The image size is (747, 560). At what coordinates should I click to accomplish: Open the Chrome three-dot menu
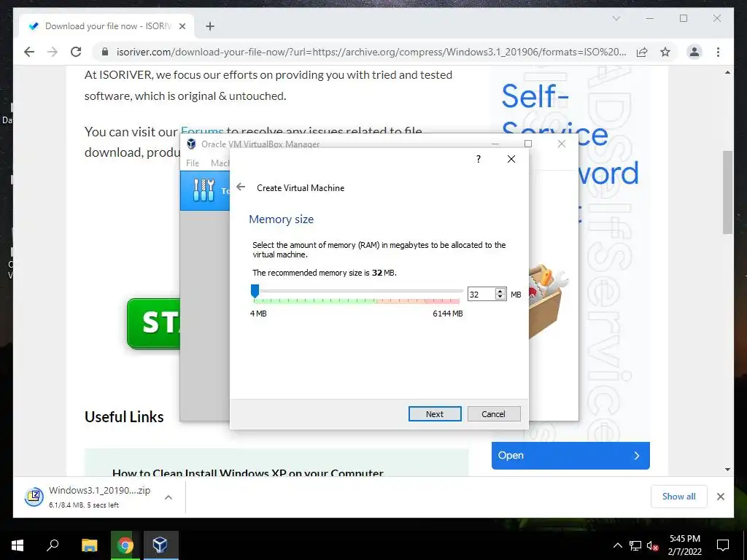click(x=718, y=52)
